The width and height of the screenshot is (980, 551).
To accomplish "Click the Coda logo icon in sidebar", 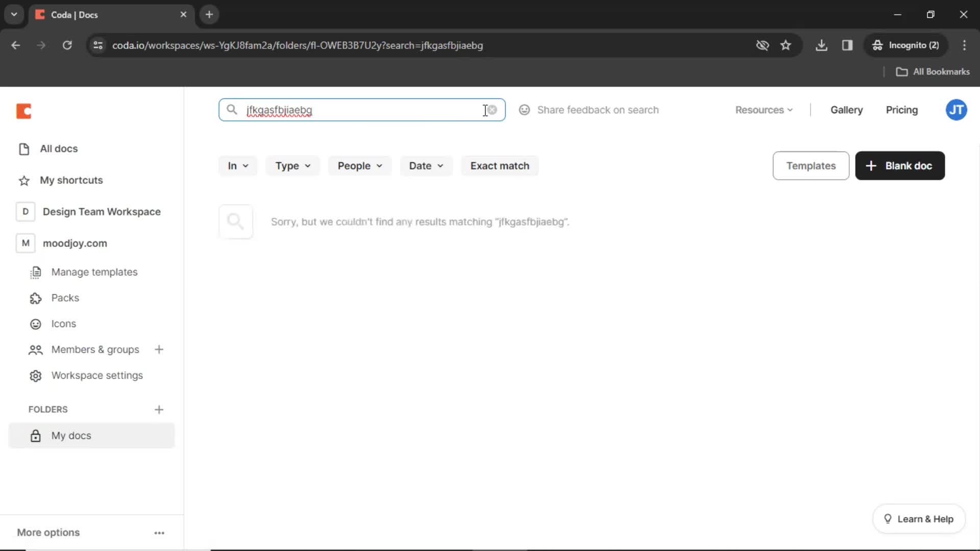I will [23, 110].
